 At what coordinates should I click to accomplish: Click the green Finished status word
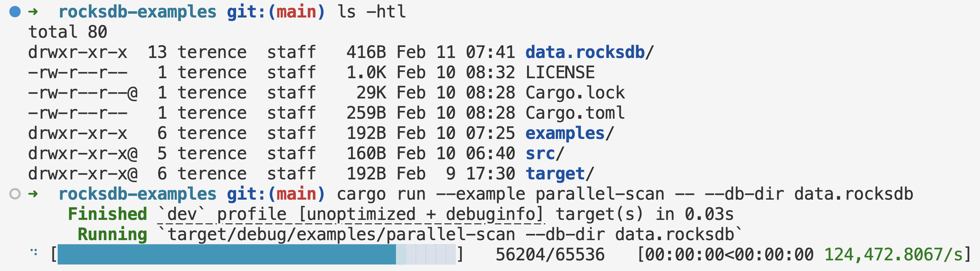pos(107,214)
